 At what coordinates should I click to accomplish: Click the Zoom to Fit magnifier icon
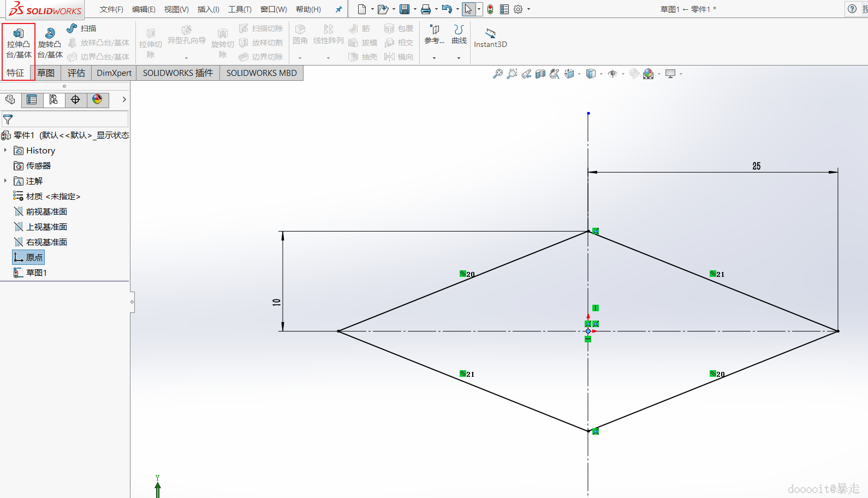pyautogui.click(x=497, y=74)
